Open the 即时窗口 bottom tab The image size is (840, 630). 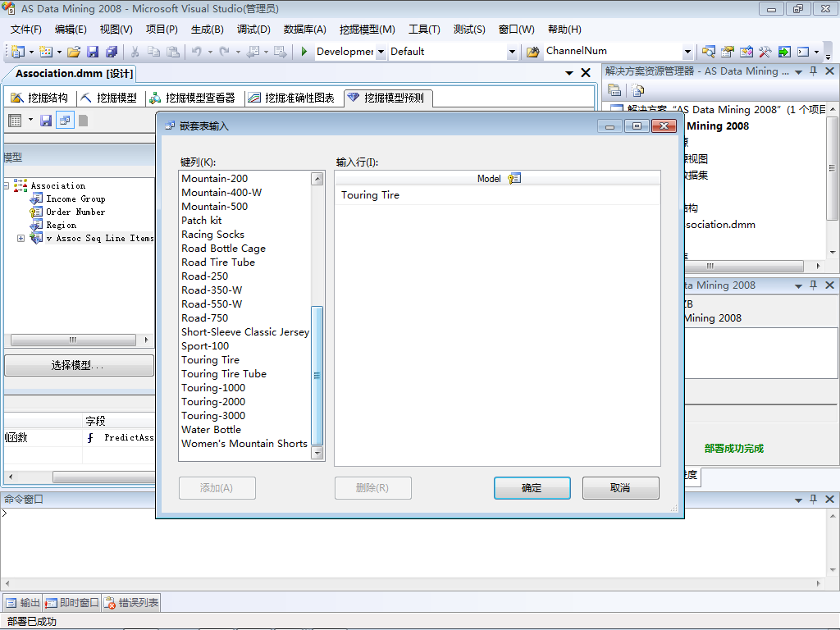coord(72,603)
